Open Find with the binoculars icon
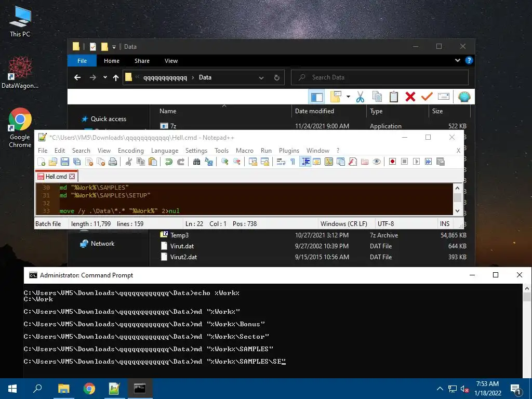 click(x=196, y=162)
